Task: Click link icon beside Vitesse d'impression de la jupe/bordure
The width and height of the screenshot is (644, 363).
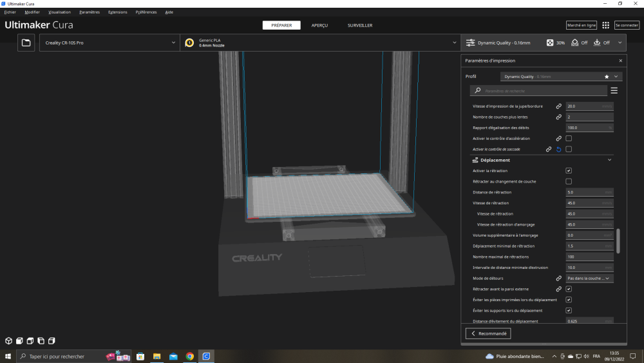Action: pos(558,106)
